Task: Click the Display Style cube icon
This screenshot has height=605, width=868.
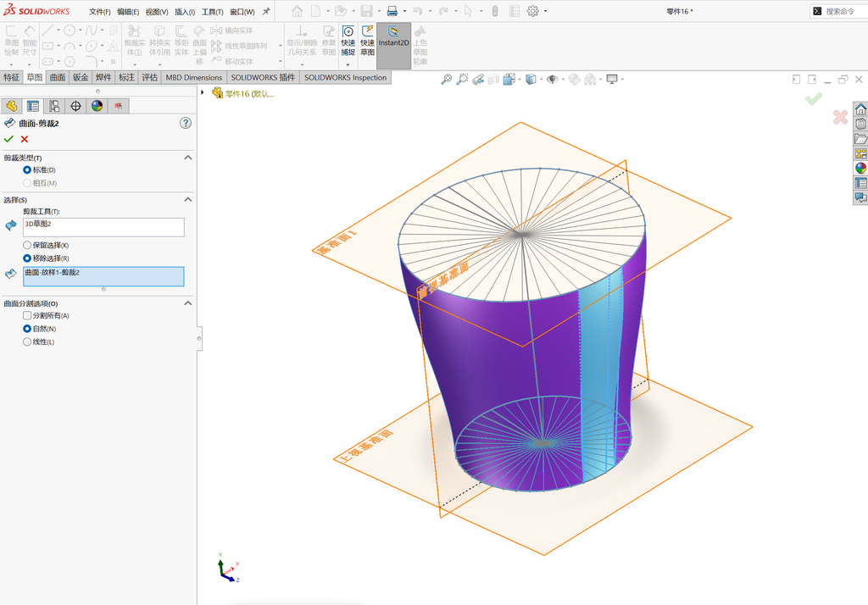Action: [x=531, y=80]
